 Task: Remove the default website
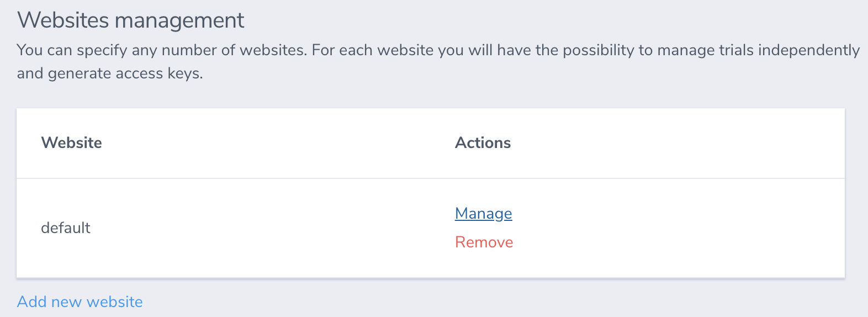[484, 242]
